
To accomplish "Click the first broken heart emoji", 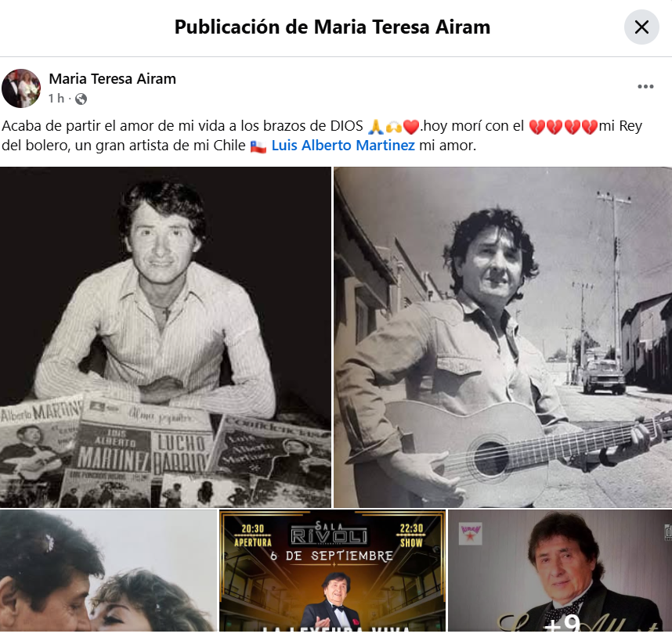I will tap(537, 127).
